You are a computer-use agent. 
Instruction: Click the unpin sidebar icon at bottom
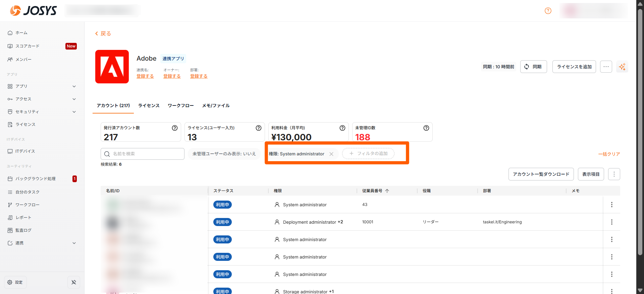coord(74,282)
